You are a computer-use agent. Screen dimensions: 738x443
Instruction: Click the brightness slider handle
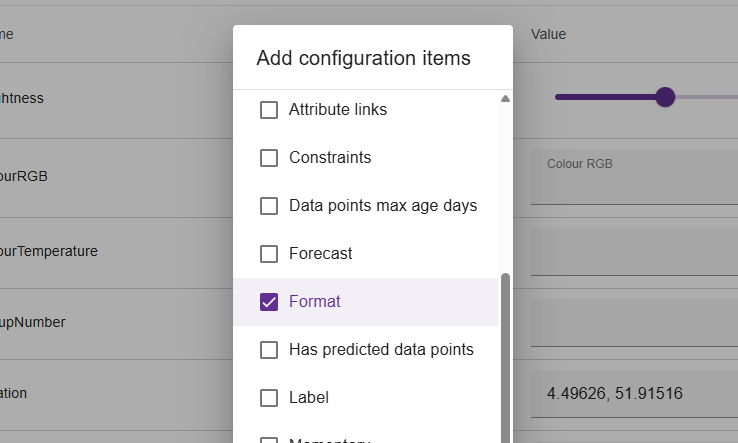click(x=666, y=97)
